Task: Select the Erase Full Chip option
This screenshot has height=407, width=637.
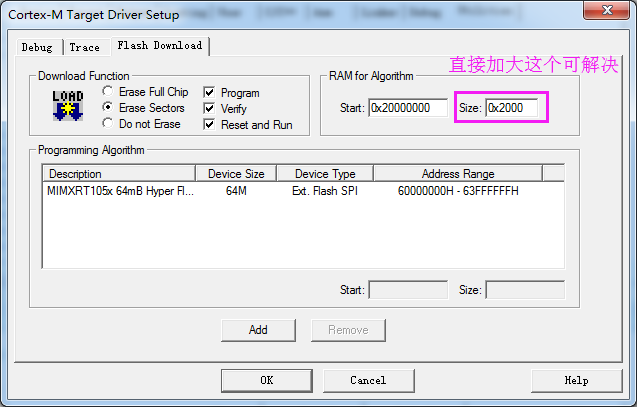Action: (x=108, y=92)
